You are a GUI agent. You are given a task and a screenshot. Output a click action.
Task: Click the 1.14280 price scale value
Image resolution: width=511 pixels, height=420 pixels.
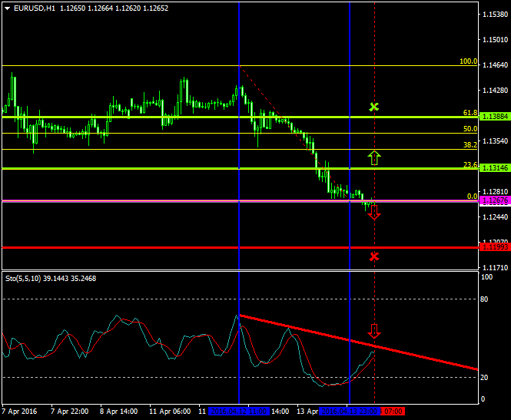point(495,90)
